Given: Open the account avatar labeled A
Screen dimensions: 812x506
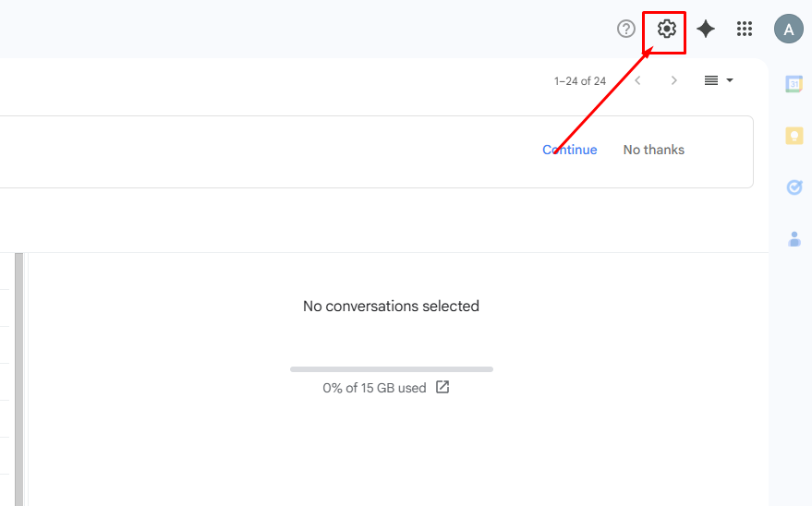Looking at the screenshot, I should tap(788, 29).
